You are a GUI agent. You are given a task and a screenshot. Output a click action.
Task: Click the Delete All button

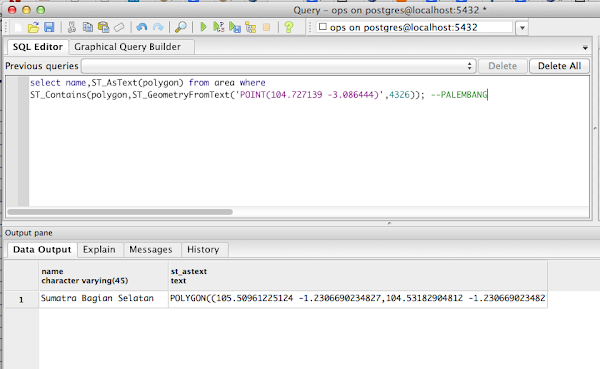click(559, 66)
